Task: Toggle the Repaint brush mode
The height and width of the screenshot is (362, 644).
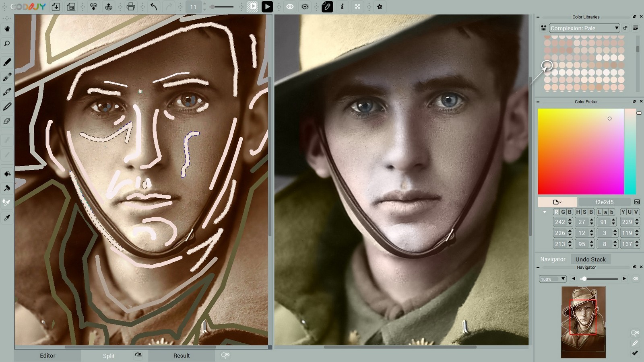Action: [6, 188]
